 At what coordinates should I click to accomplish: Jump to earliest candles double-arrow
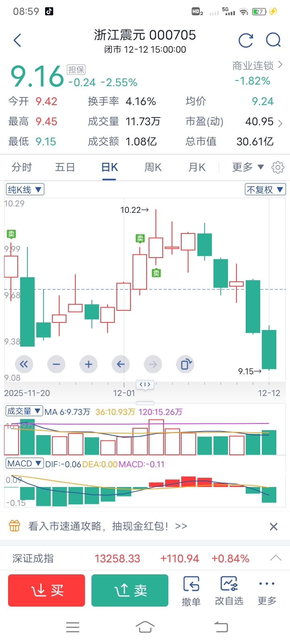click(24, 364)
